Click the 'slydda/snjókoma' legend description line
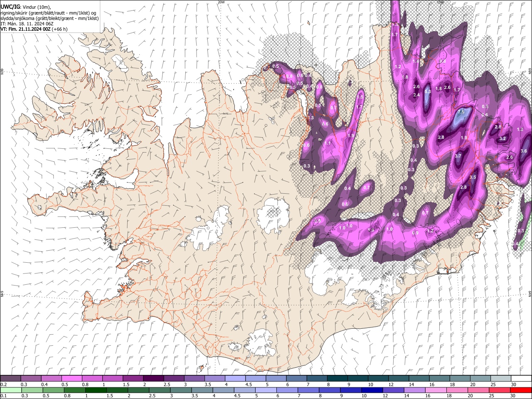The width and height of the screenshot is (532, 399). (49, 18)
